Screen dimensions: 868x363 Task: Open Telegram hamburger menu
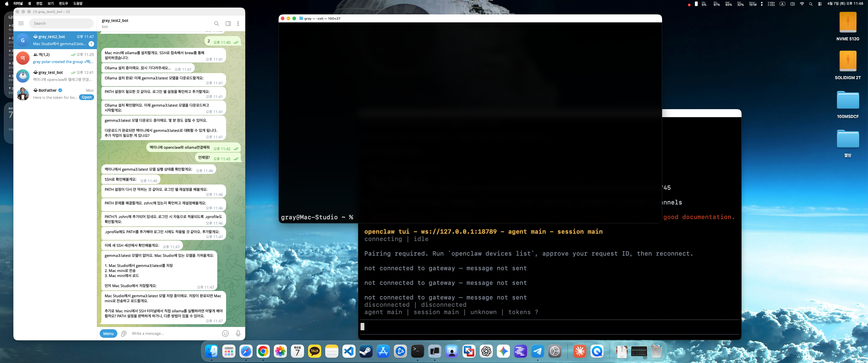coord(21,23)
